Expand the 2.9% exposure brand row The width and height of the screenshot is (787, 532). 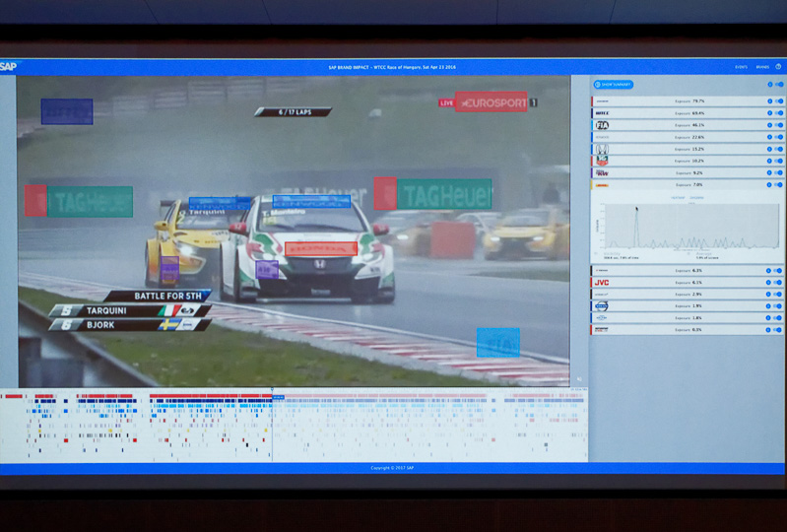click(688, 295)
